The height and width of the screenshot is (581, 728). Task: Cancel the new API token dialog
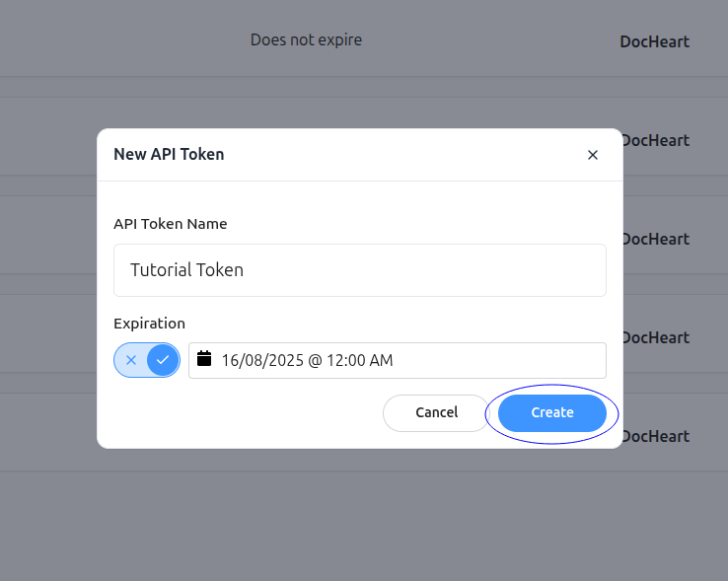click(436, 412)
